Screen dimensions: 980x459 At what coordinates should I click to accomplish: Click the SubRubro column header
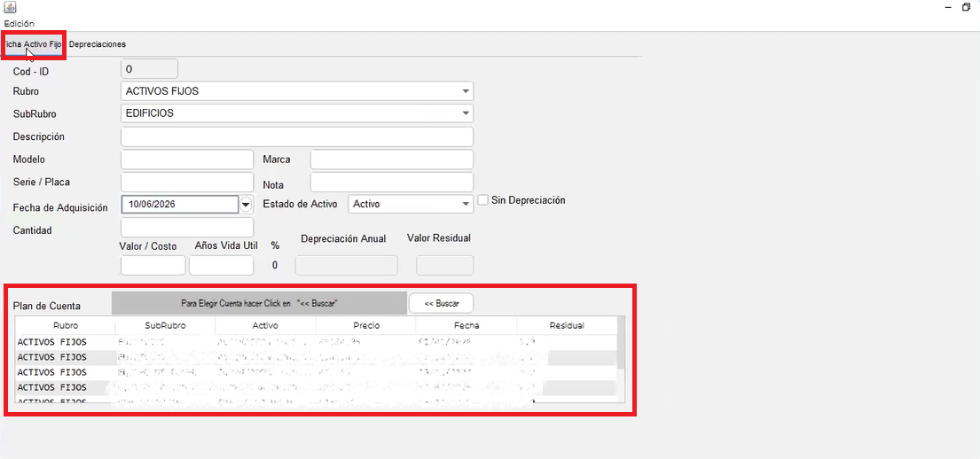(166, 325)
